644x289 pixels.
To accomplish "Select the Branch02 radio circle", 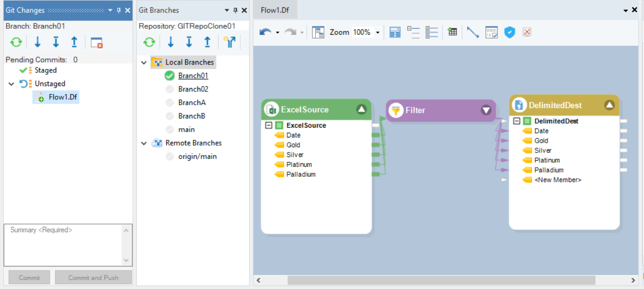I will [170, 89].
